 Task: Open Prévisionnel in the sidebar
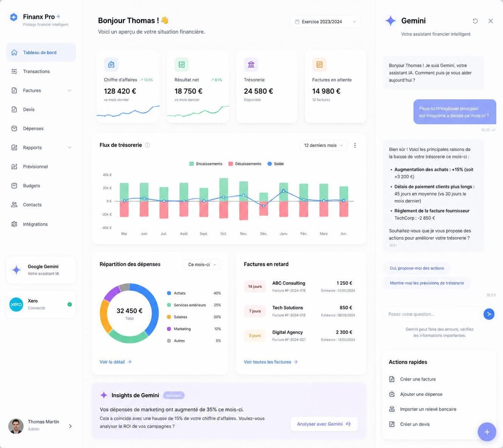click(41, 167)
